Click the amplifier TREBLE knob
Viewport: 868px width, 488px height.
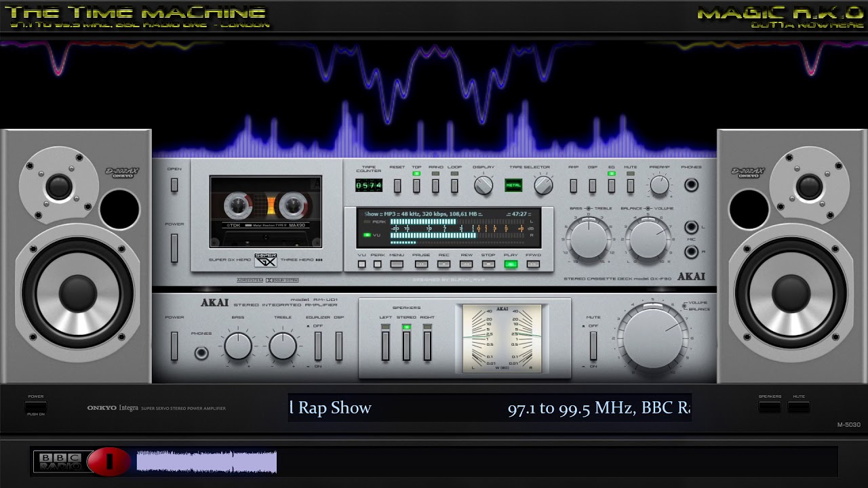pyautogui.click(x=283, y=346)
